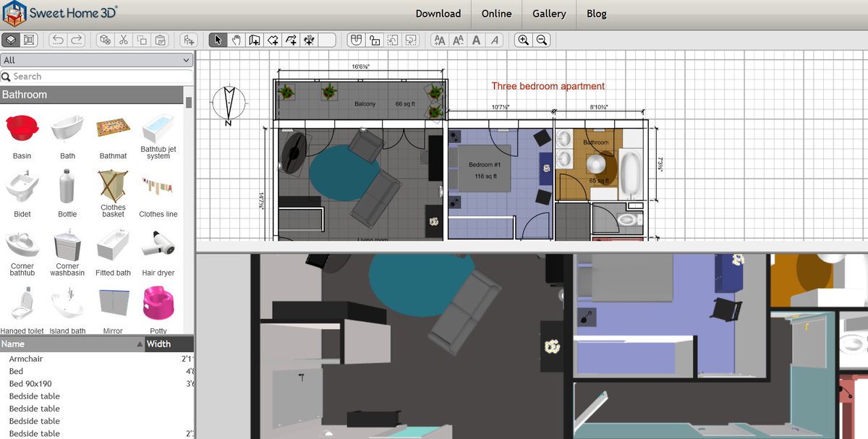Toggle italic text style icon
Screen dimensions: 868x439
(x=495, y=40)
